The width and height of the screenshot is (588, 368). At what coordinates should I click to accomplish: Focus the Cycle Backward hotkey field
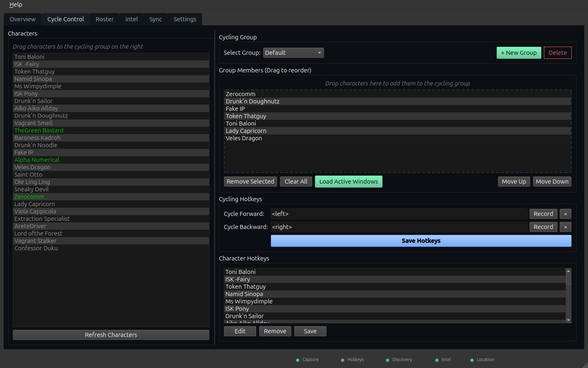(399, 227)
